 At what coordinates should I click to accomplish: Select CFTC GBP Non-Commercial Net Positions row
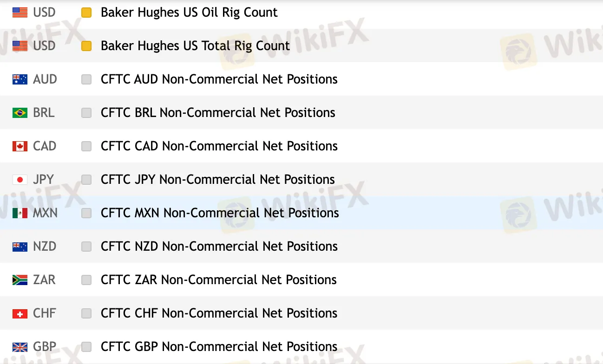tap(219, 347)
